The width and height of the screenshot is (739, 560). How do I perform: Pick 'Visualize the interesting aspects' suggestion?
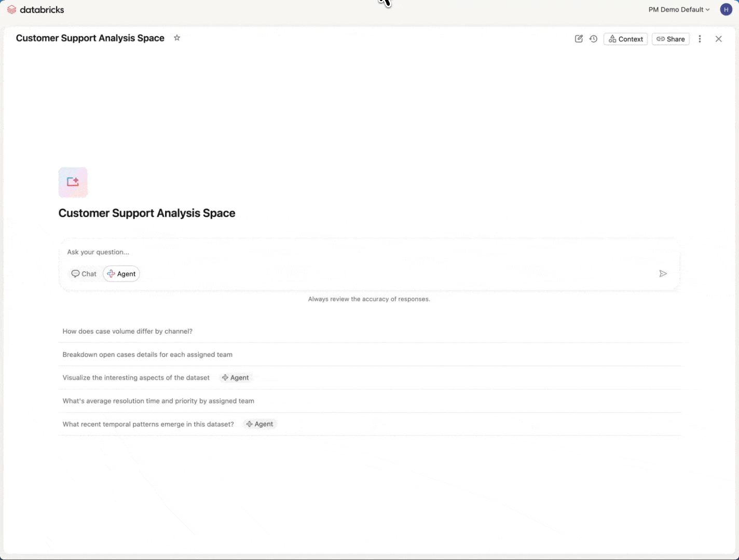click(136, 377)
